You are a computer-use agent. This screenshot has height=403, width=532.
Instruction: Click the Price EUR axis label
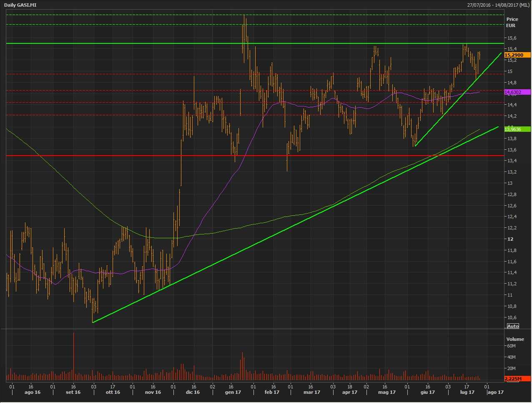coord(512,22)
